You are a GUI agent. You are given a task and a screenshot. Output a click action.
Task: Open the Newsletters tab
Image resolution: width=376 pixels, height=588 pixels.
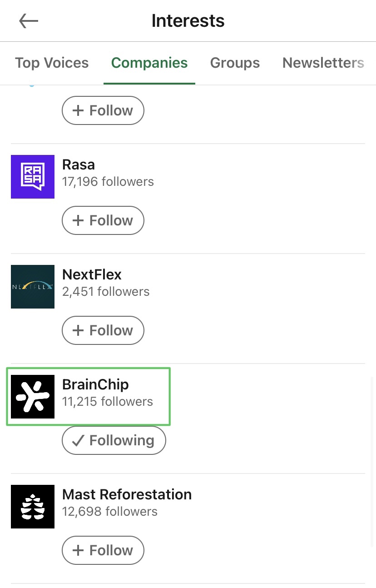(323, 63)
